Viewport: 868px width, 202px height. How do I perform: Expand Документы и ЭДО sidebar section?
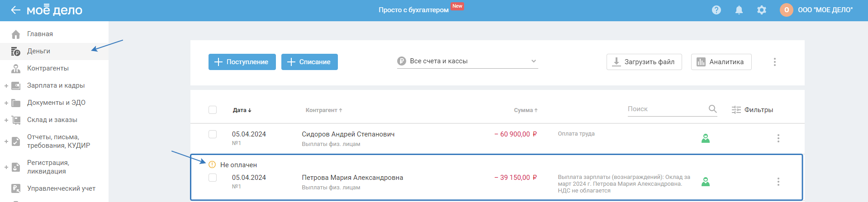tap(6, 103)
